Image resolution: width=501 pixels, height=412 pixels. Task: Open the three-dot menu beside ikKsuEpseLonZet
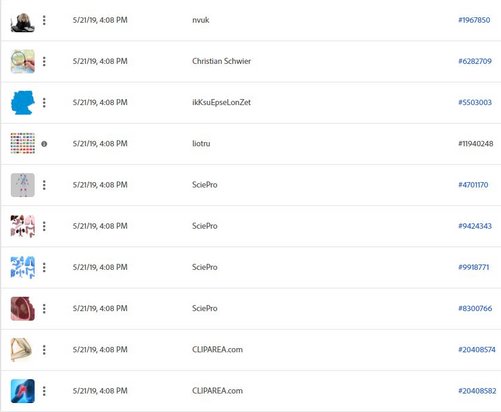(x=44, y=103)
